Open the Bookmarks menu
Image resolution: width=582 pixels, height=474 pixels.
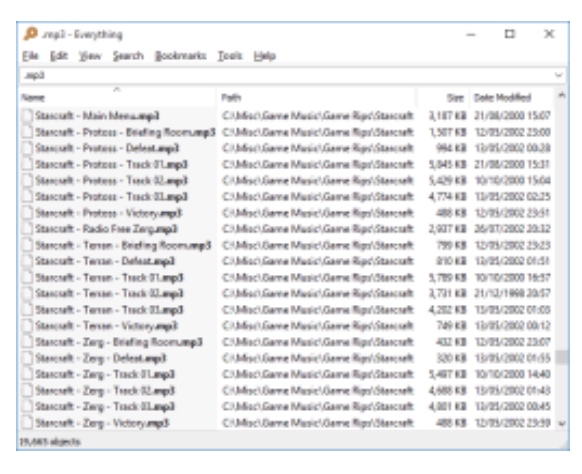180,56
